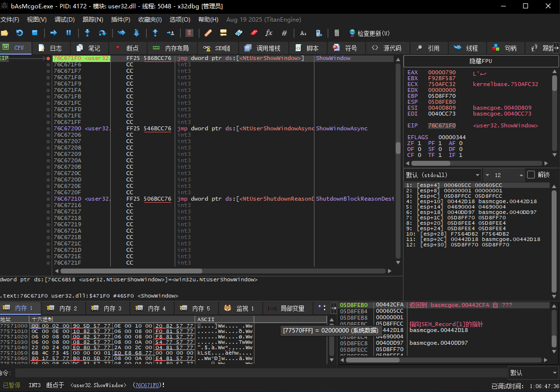Viewport: 560px width, 392px height.
Task: Select the EIP value 76C671F0 in registers
Action: pos(442,126)
